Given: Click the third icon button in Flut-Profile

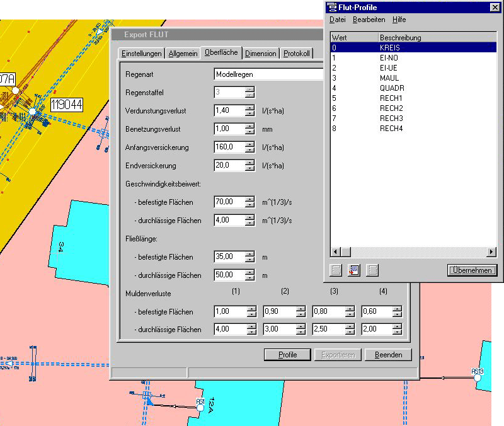Looking at the screenshot, I should 372,270.
